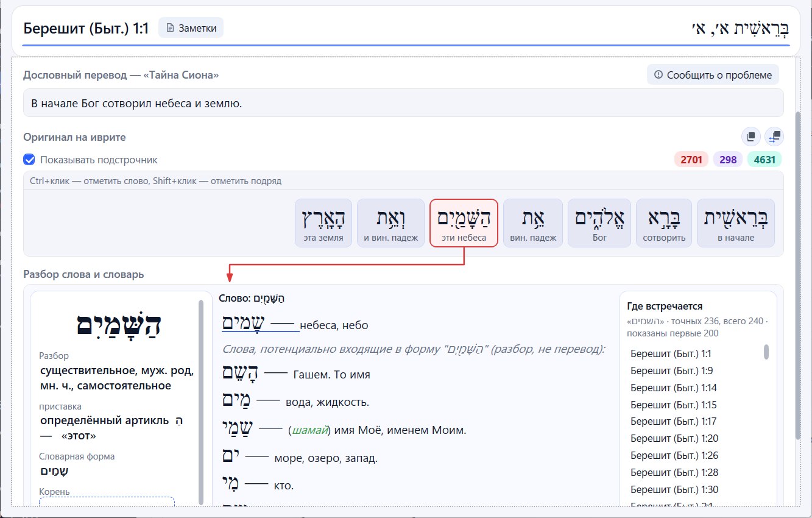Click the translation text «В начале Бог сотворил небеса и землю.»
The image size is (812, 518).
[x=136, y=104]
